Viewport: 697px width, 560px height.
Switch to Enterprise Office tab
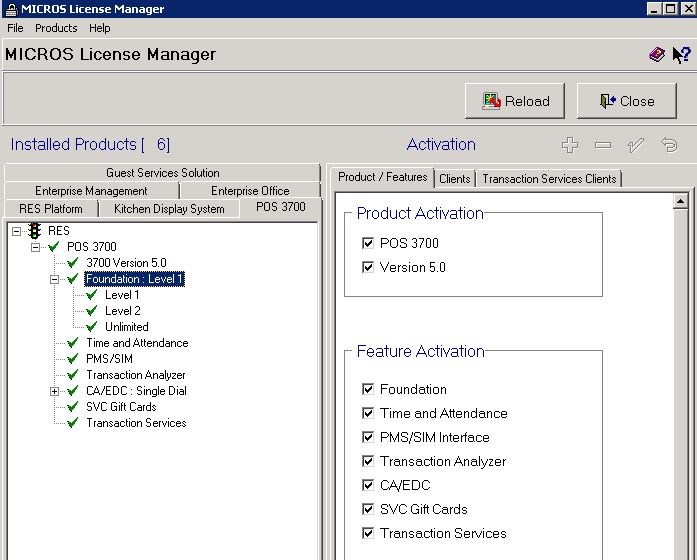[x=250, y=191]
